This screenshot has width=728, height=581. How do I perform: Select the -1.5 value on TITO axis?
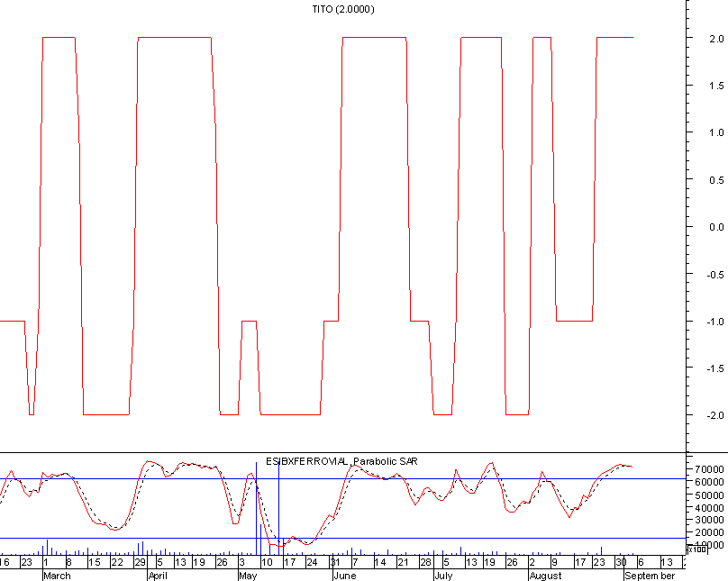[x=714, y=368]
